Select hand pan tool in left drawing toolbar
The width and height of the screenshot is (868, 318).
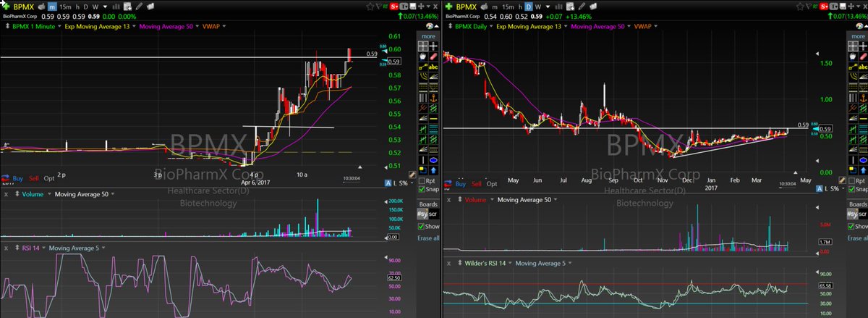click(x=422, y=55)
